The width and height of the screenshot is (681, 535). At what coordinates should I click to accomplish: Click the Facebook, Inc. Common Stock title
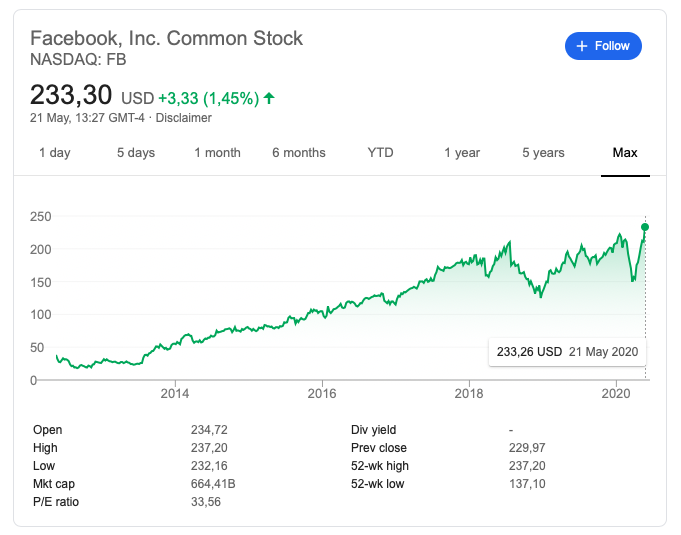166,39
